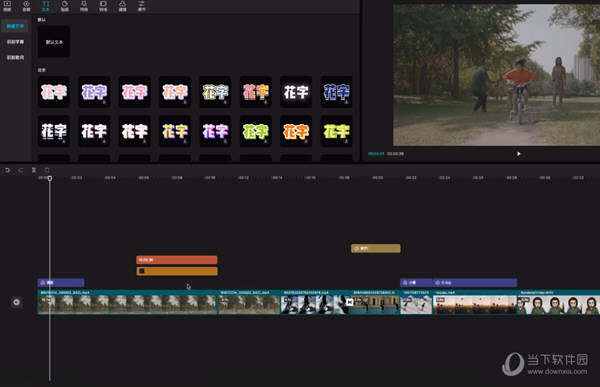Open the Filters tab icon
Image resolution: width=600 pixels, height=387 pixels.
pyautogui.click(x=122, y=5)
